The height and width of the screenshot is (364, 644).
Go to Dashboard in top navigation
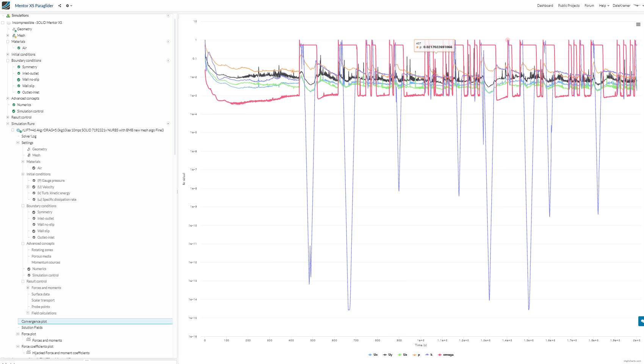coord(545,6)
